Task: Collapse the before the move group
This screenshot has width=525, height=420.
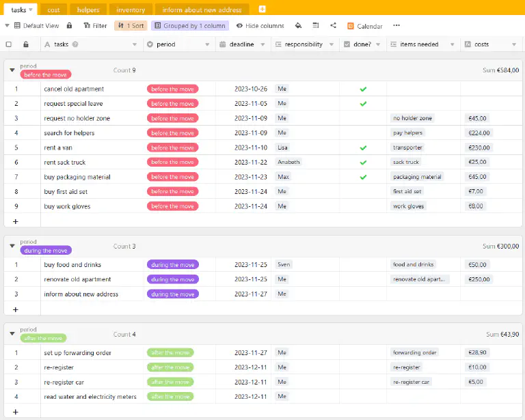Action: tap(12, 70)
